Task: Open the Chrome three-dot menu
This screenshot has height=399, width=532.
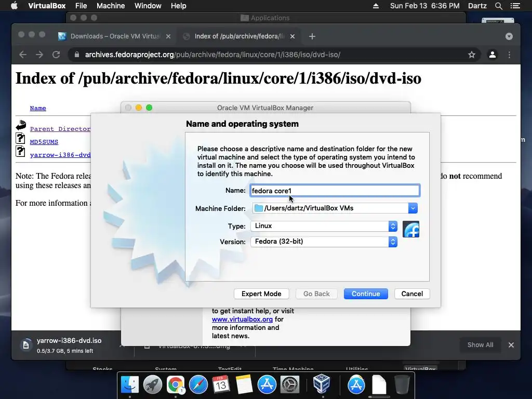Action: click(x=509, y=55)
